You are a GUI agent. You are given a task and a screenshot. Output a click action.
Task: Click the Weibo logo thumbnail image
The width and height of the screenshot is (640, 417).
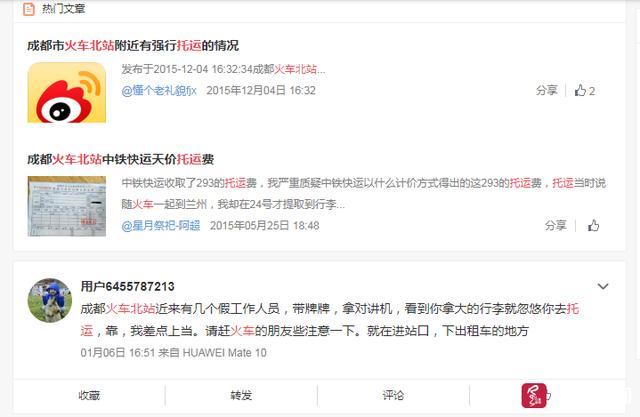click(67, 92)
